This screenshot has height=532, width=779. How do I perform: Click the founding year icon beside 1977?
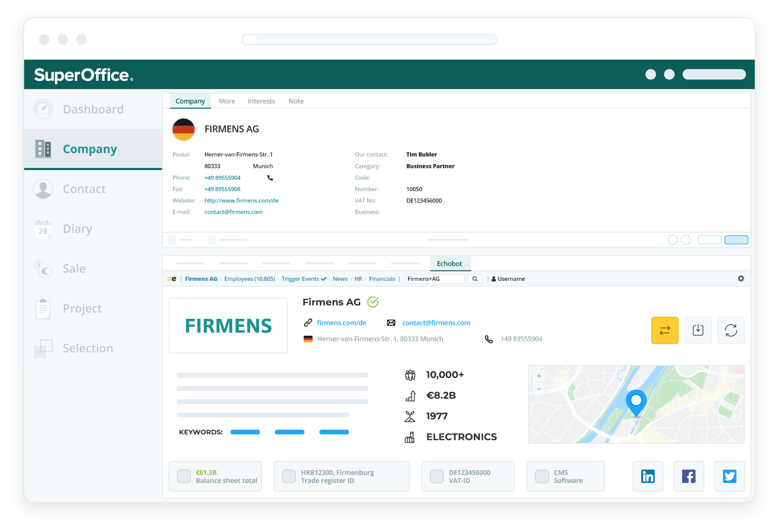[x=410, y=416]
